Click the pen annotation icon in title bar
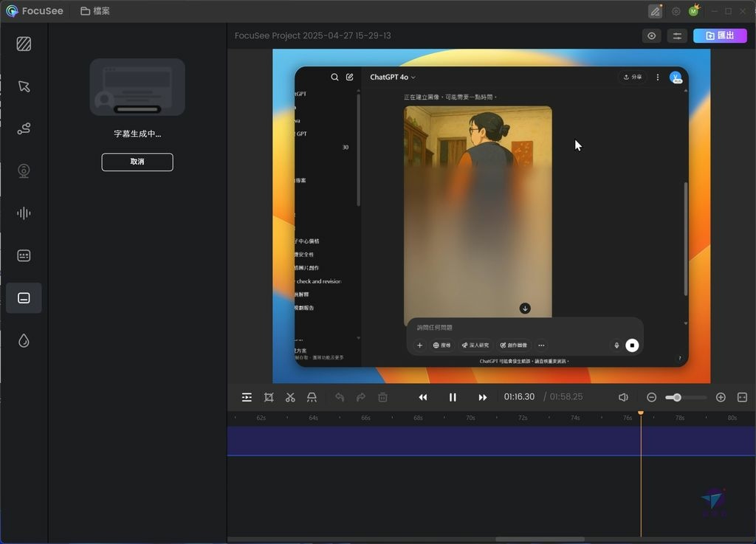The width and height of the screenshot is (756, 544). click(656, 11)
